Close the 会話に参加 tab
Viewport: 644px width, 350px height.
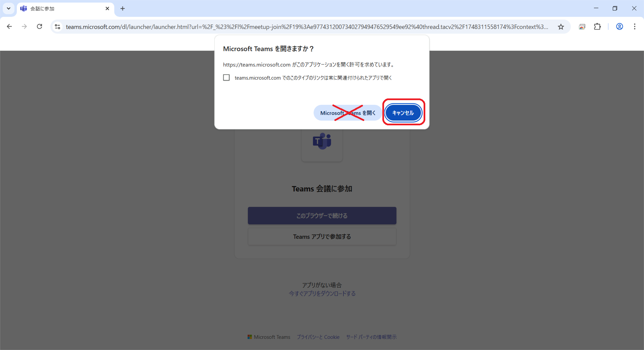[107, 8]
